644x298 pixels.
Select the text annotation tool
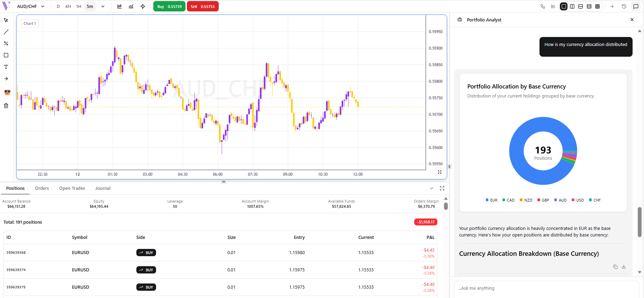pos(6,67)
